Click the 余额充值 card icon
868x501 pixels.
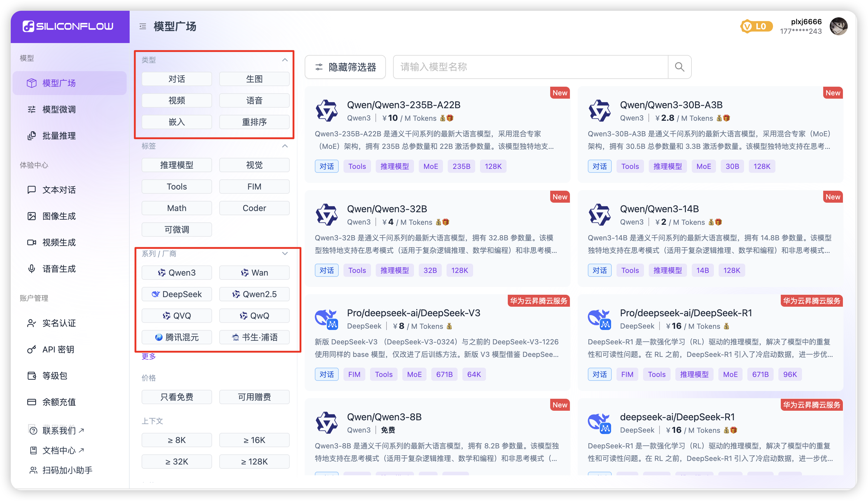tap(32, 402)
